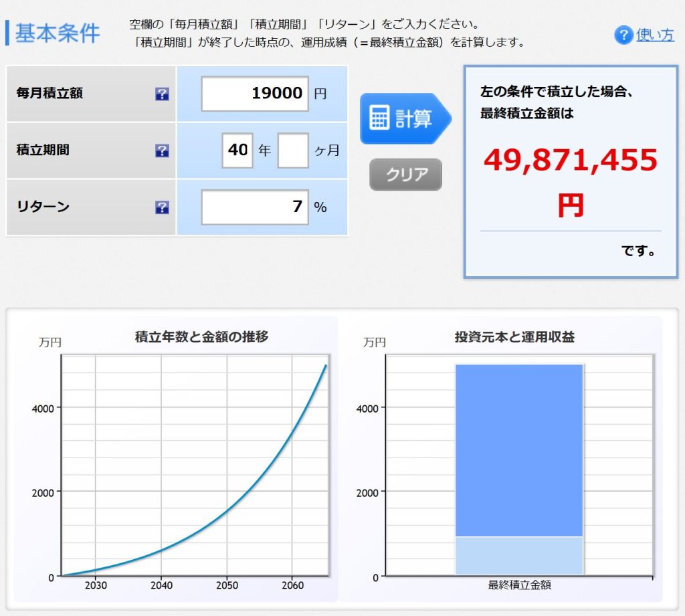
Task: Click chart title 投資元本と運用収益
Action: 514,337
